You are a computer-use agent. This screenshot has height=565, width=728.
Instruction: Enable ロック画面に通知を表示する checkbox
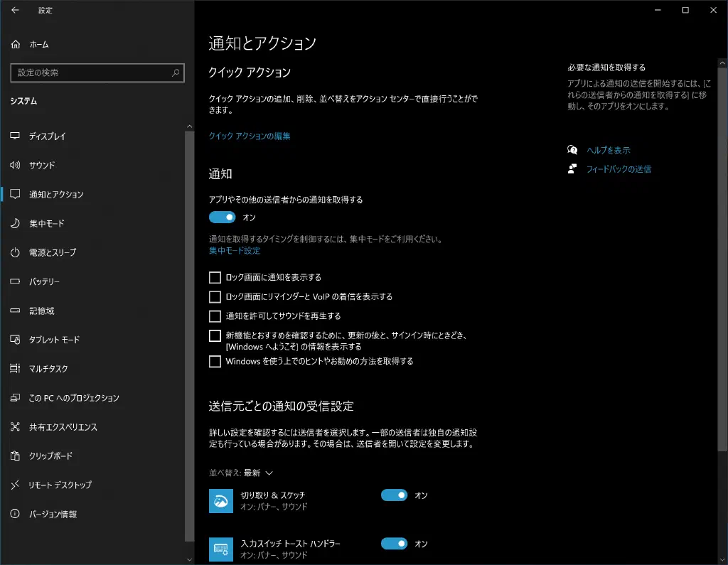tap(215, 277)
